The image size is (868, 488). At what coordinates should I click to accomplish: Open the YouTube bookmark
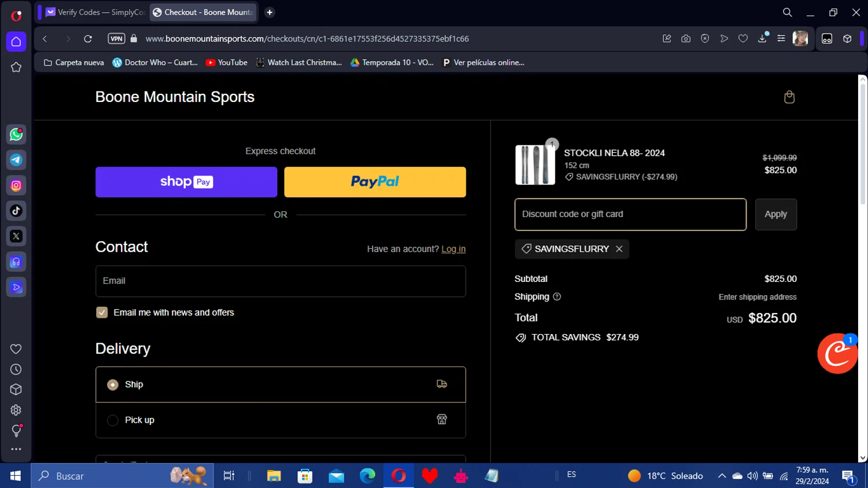click(227, 63)
